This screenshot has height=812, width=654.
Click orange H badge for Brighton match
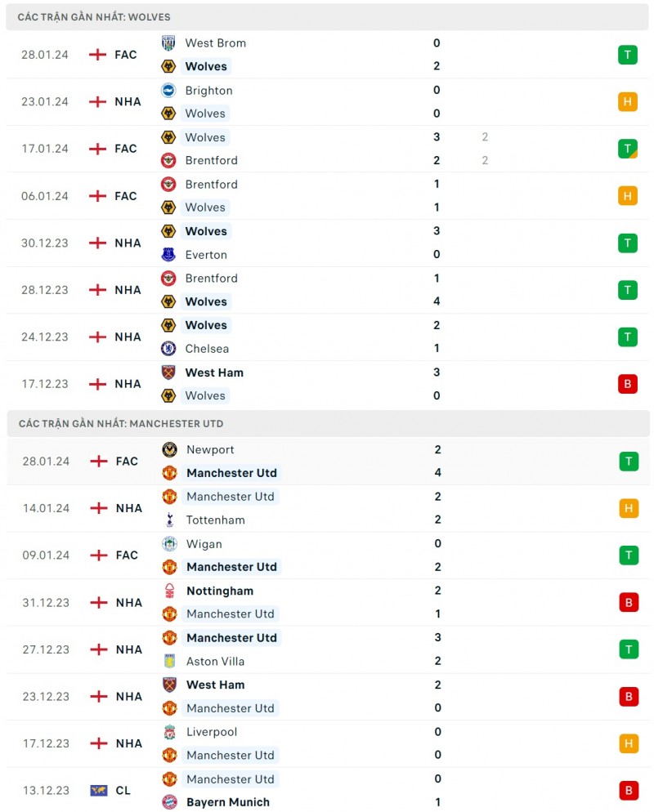(627, 102)
